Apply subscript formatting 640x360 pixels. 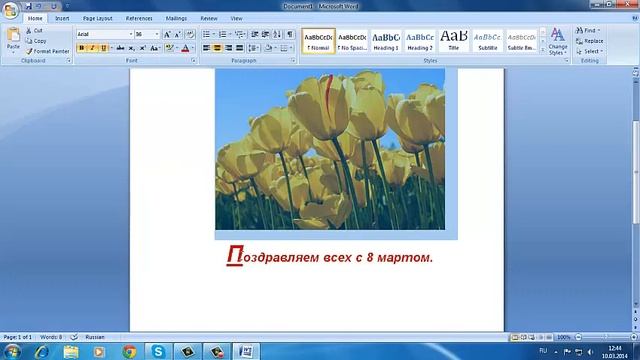pyautogui.click(x=131, y=48)
